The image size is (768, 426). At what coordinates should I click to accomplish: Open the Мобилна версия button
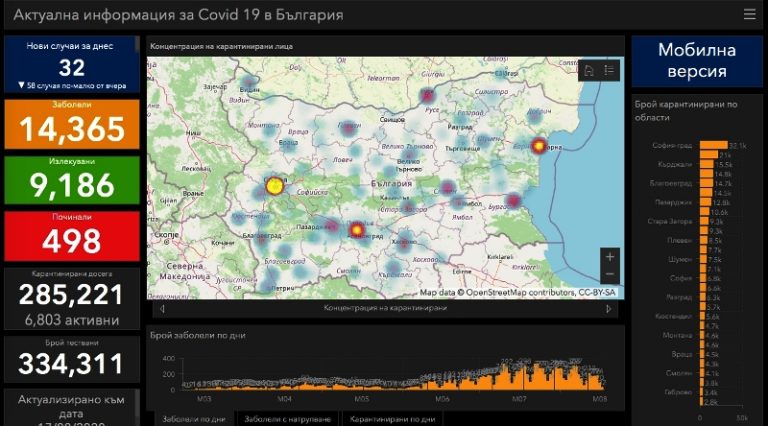pos(696,61)
